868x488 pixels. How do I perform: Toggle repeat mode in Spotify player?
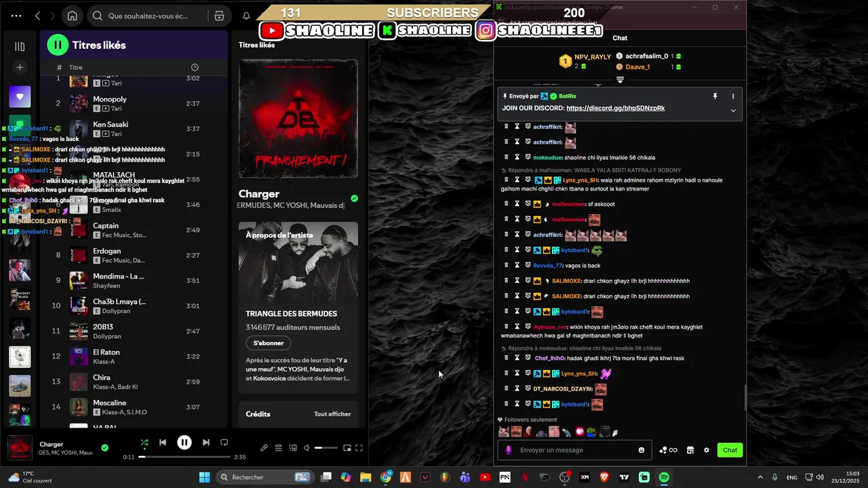click(224, 443)
